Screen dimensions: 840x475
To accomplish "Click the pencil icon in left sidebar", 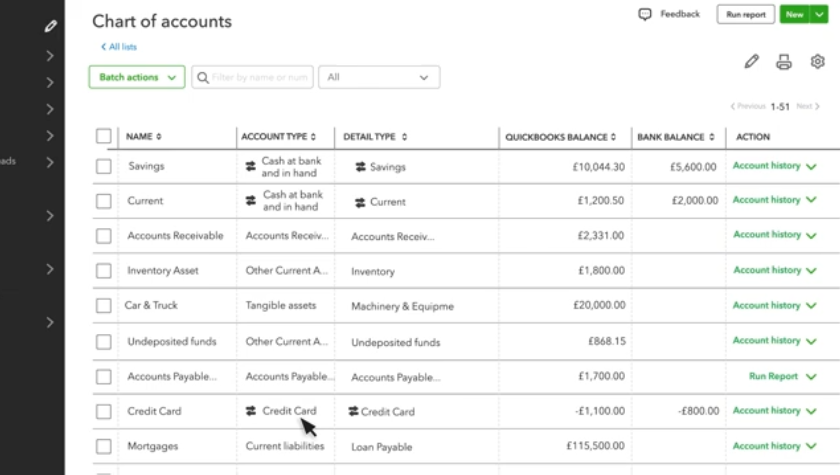I will pyautogui.click(x=51, y=26).
